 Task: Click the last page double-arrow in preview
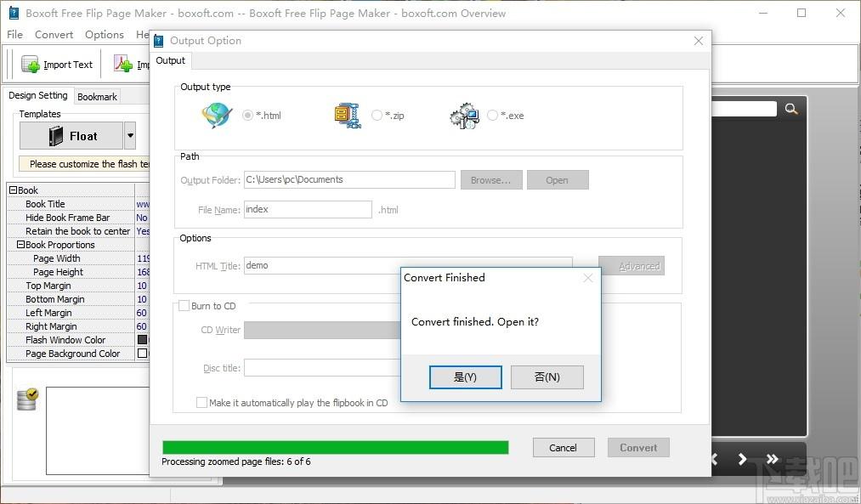773,458
